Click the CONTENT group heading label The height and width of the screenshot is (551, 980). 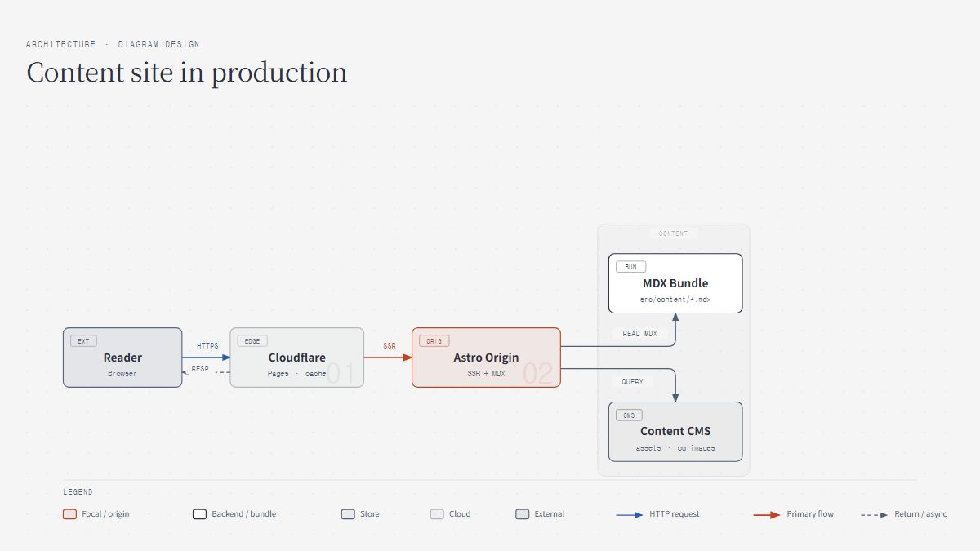pos(674,233)
